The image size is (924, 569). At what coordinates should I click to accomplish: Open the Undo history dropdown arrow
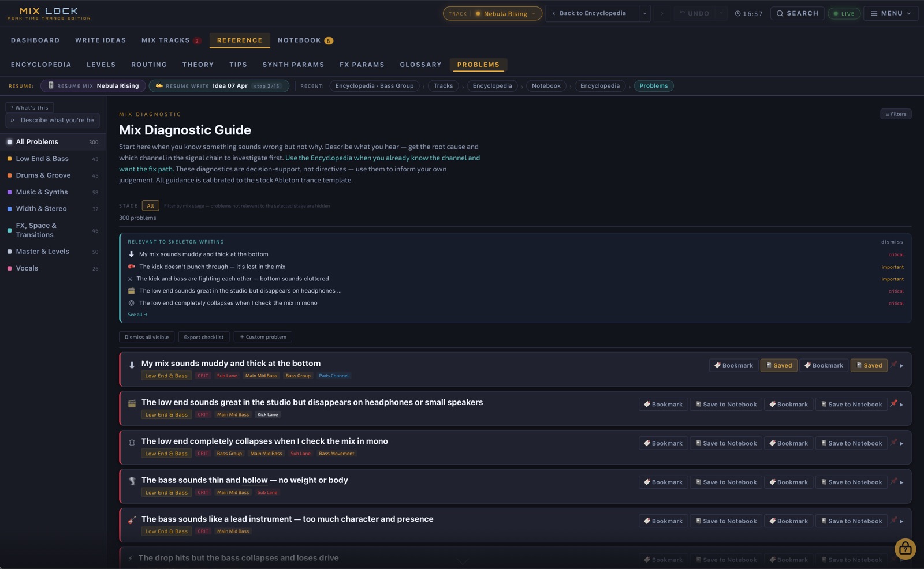(721, 13)
